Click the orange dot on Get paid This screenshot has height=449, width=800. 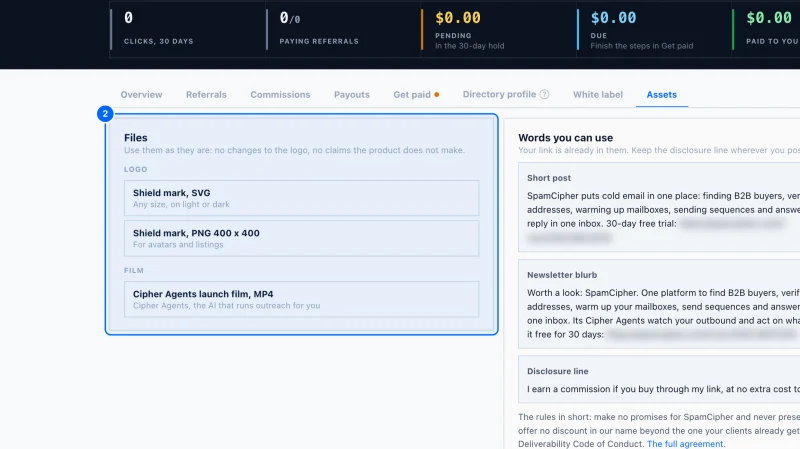437,94
